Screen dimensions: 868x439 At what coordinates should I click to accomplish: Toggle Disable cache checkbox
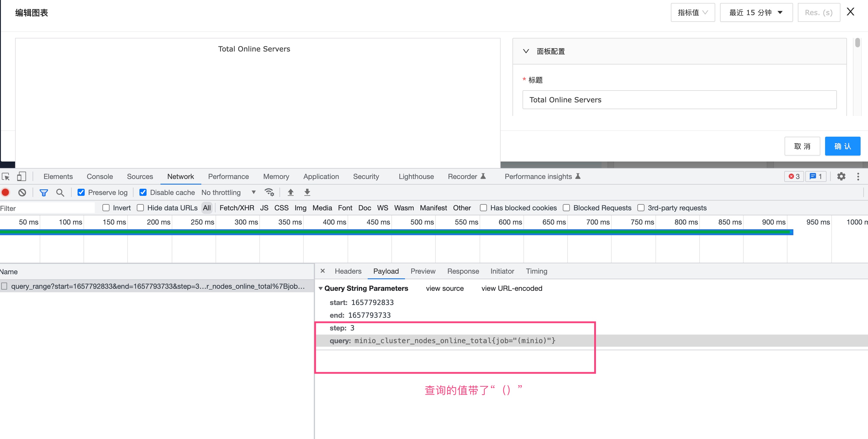point(143,192)
